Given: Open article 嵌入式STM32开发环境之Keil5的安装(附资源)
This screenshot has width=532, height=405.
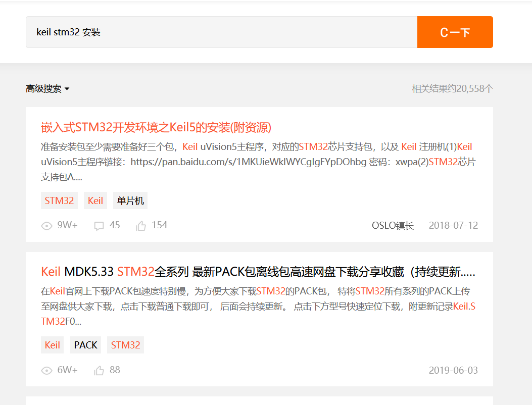Looking at the screenshot, I should pyautogui.click(x=156, y=128).
